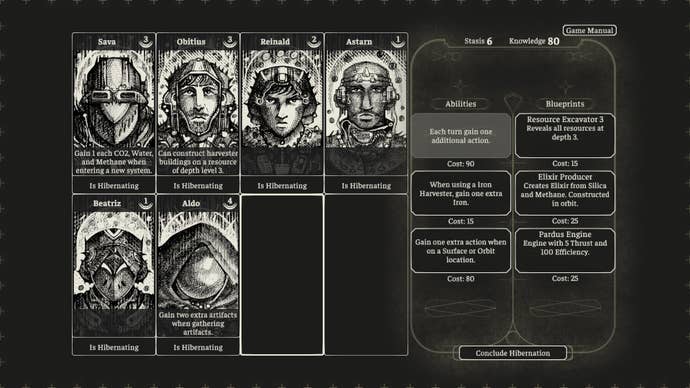
Task: Buy 'Each turn gain one additional action' ability
Action: [x=461, y=136]
